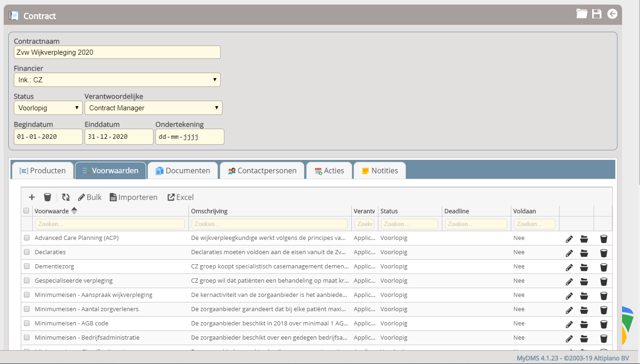Open the Financier dropdown
Screen dimensions: 640x364
pos(117,80)
